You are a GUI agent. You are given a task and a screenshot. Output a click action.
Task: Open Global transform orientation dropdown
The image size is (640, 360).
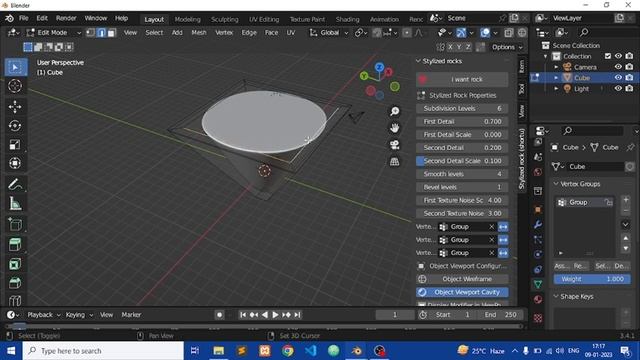(x=329, y=33)
